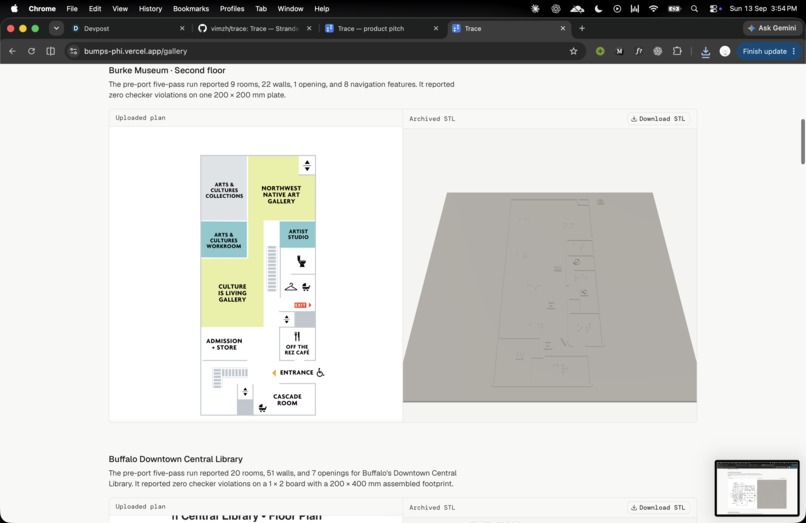Click the menu bar play-circle icon
The width and height of the screenshot is (806, 523).
[617, 9]
